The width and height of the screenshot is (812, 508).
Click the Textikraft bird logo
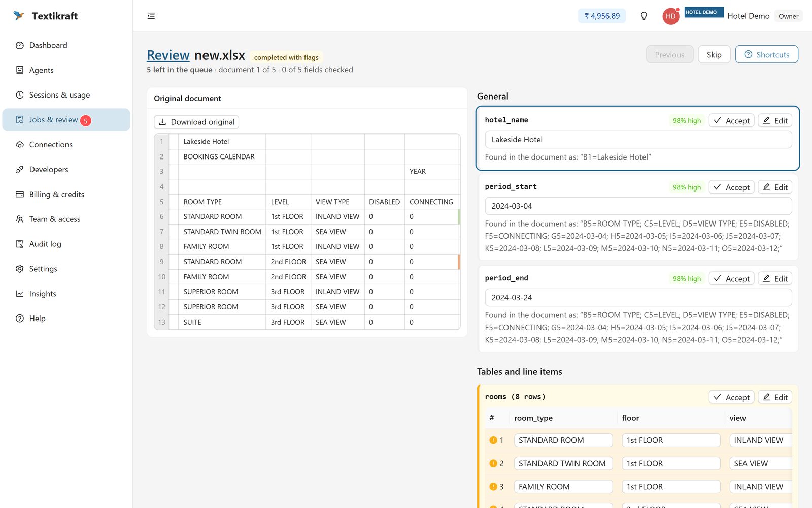click(19, 16)
